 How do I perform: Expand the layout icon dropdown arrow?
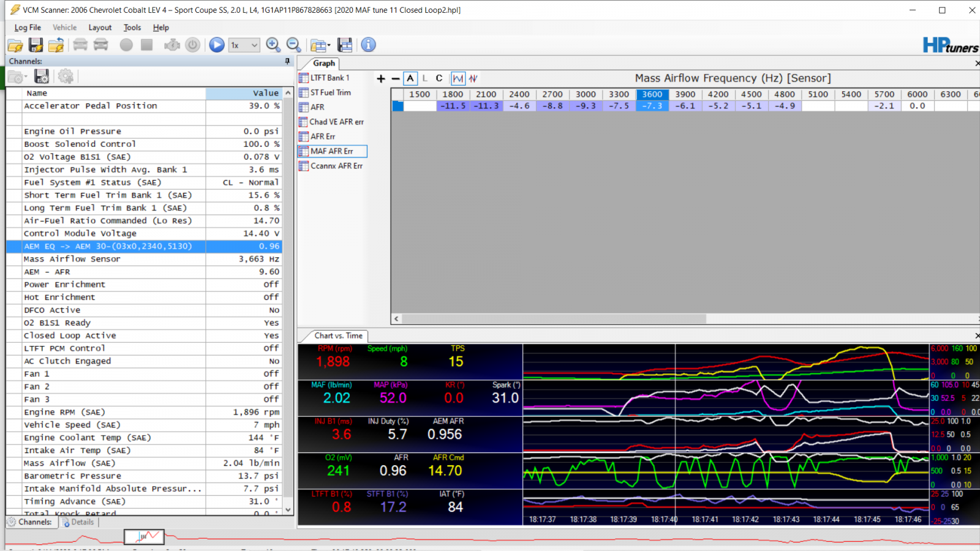329,45
